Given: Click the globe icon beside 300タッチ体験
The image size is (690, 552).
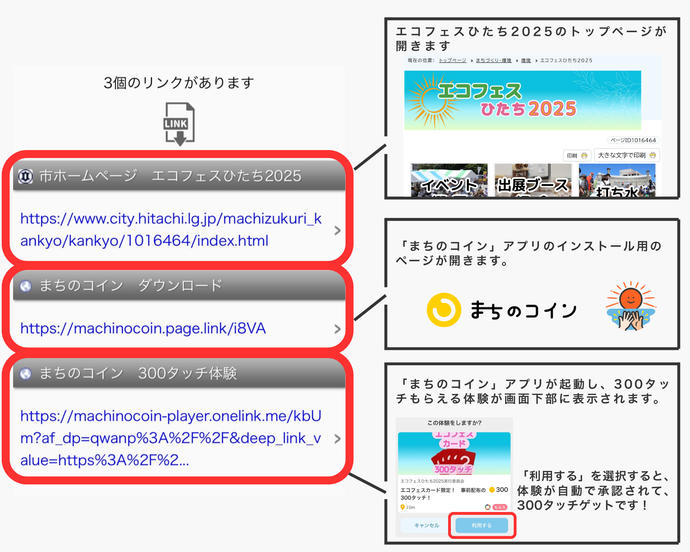Looking at the screenshot, I should (24, 373).
